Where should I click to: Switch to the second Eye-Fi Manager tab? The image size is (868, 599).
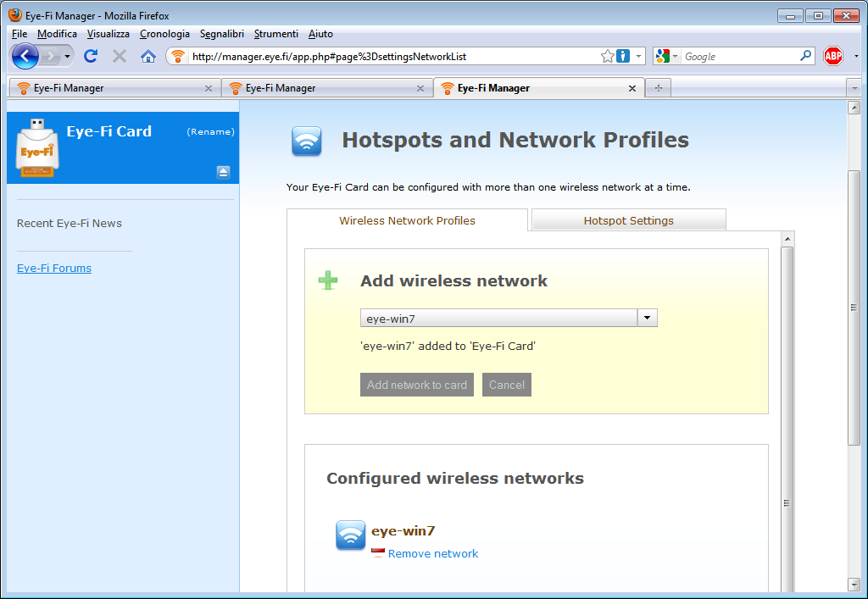pyautogui.click(x=326, y=88)
